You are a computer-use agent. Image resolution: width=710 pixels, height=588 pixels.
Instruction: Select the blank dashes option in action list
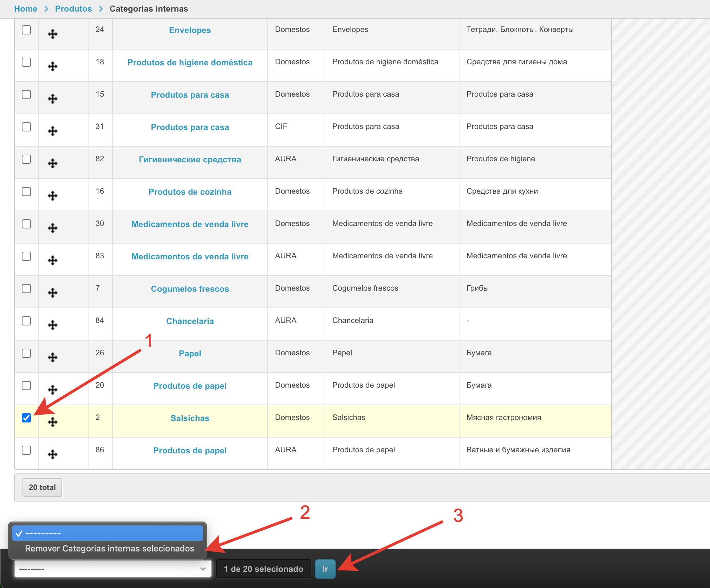pyautogui.click(x=108, y=533)
